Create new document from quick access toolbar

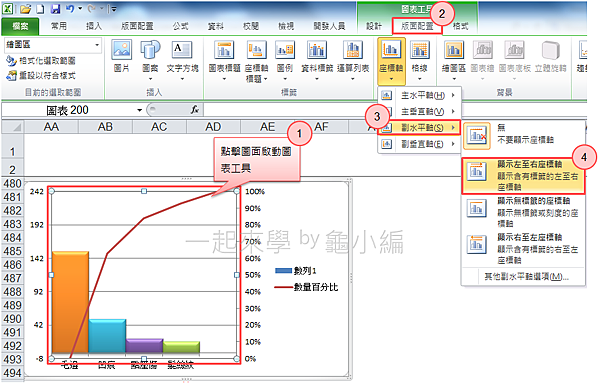point(40,8)
